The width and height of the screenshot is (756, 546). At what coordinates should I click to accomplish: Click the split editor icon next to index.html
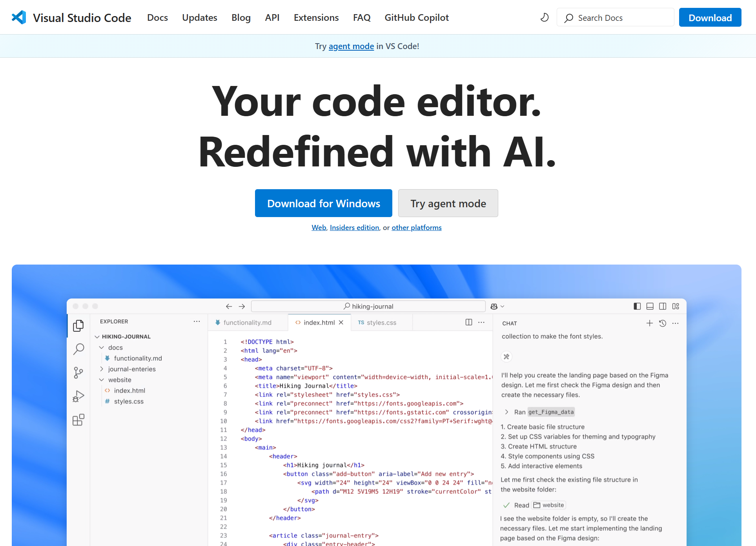tap(468, 322)
